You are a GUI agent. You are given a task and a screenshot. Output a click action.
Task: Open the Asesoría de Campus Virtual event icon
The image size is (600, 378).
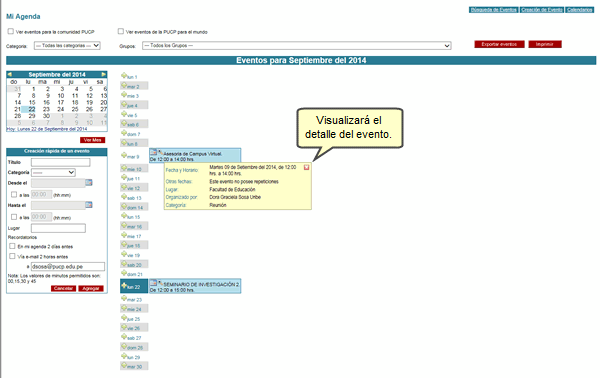[x=153, y=152]
